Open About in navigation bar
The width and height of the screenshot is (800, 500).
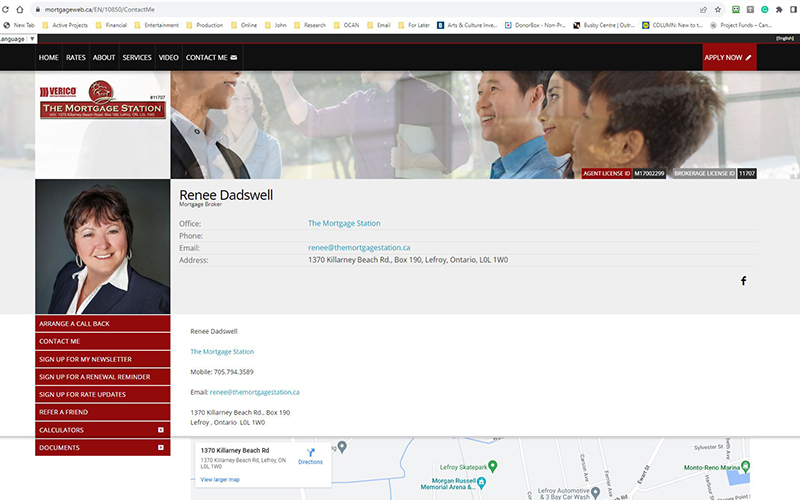[x=104, y=58]
